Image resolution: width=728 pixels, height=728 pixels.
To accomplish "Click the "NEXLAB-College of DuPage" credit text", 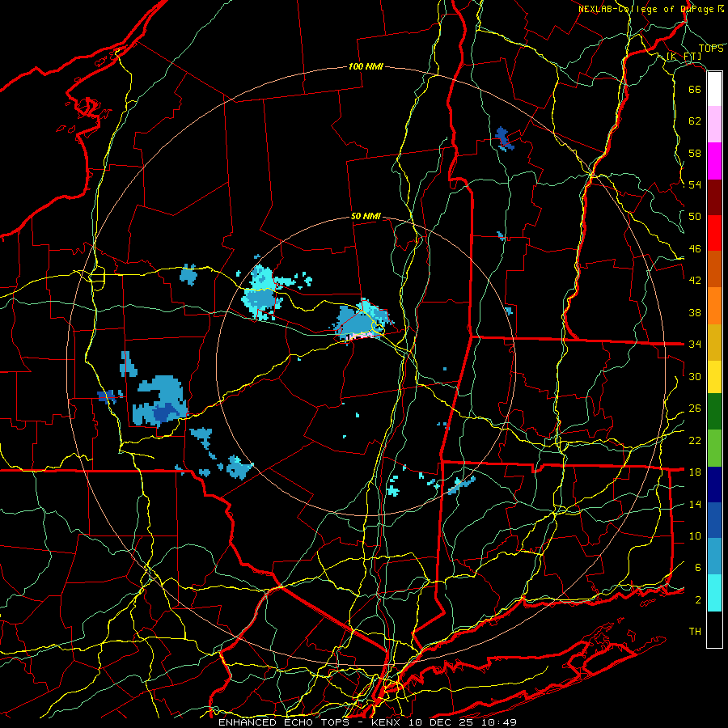I will [647, 9].
